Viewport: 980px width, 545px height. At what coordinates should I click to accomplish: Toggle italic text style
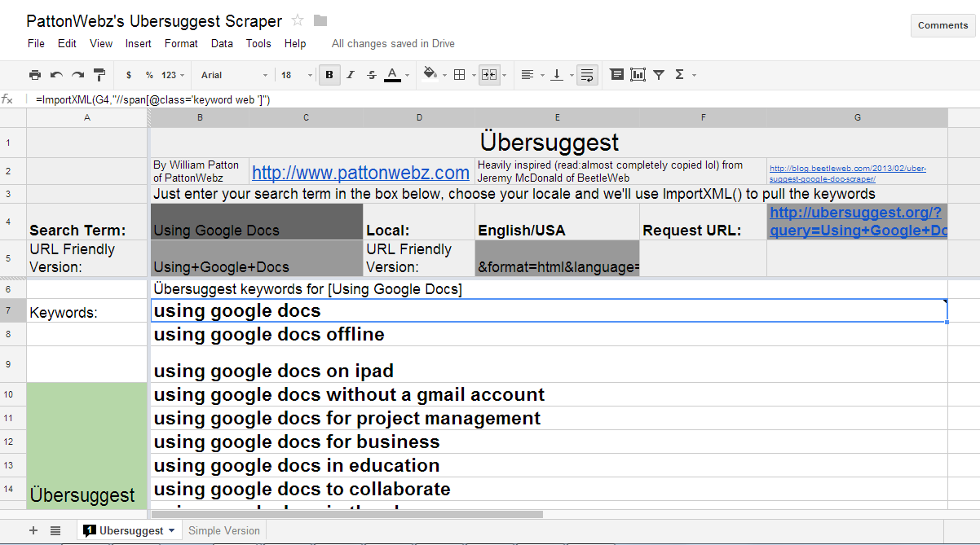(x=351, y=75)
